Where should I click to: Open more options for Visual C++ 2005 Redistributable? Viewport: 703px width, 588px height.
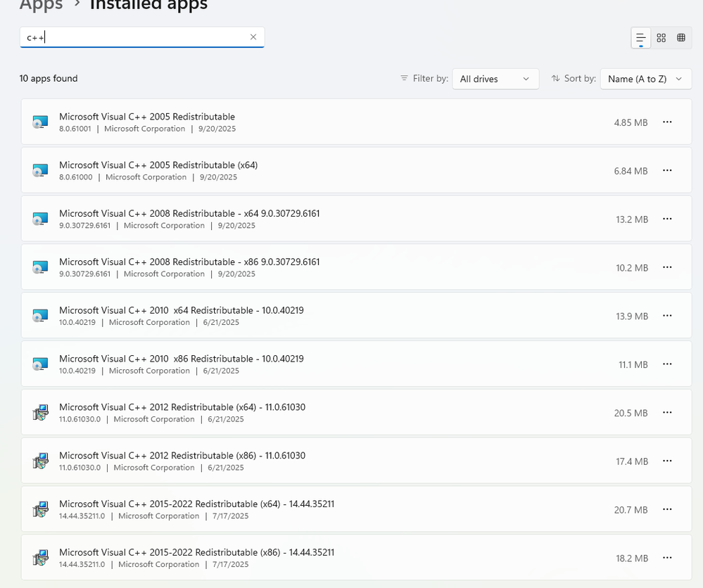[667, 122]
